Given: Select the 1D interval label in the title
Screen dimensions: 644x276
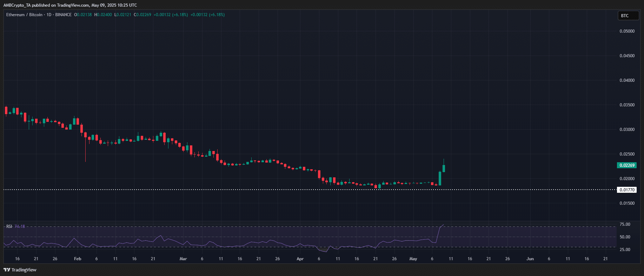Looking at the screenshot, I should coord(49,15).
